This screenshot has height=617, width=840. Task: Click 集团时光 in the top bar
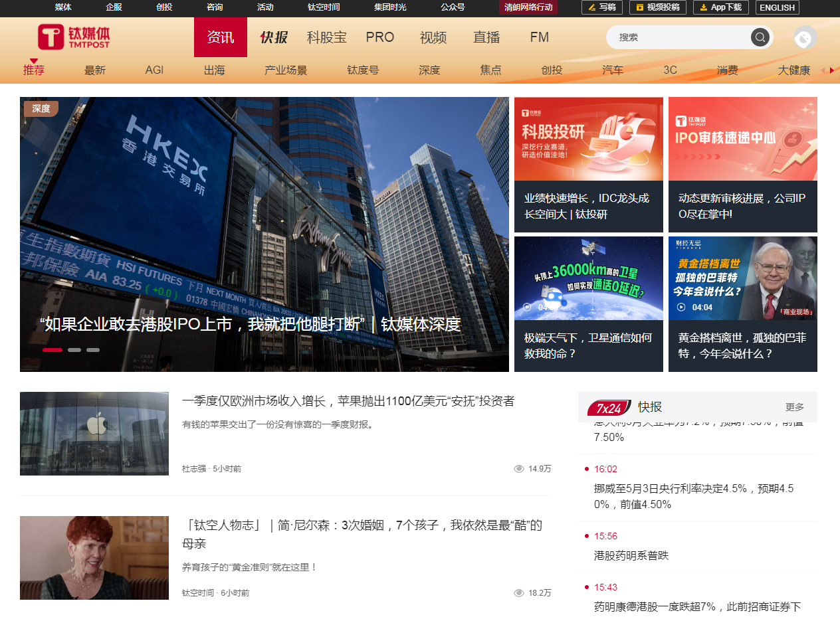[x=390, y=7]
